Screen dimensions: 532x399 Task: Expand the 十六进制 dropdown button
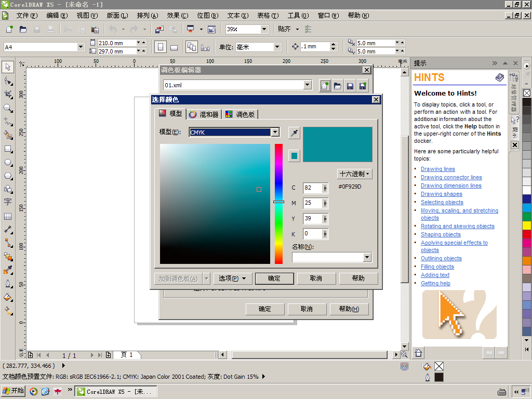pos(354,174)
